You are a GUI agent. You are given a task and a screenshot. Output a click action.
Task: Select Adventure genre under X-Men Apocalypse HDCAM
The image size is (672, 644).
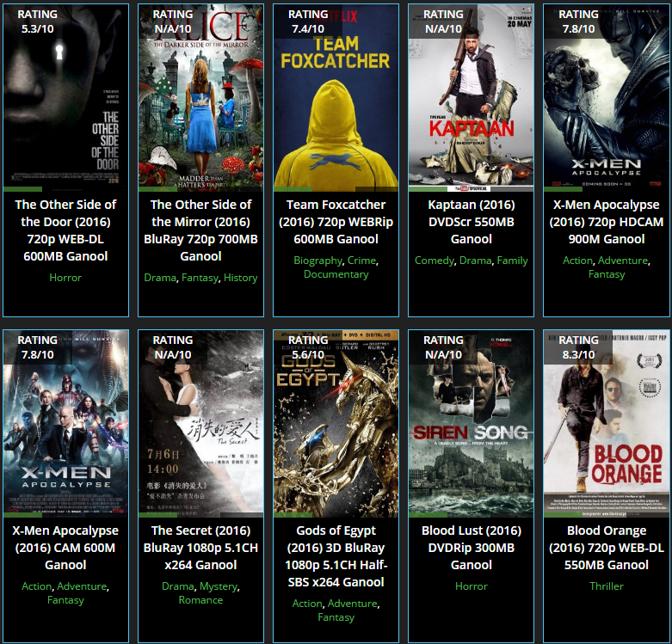pyautogui.click(x=623, y=261)
